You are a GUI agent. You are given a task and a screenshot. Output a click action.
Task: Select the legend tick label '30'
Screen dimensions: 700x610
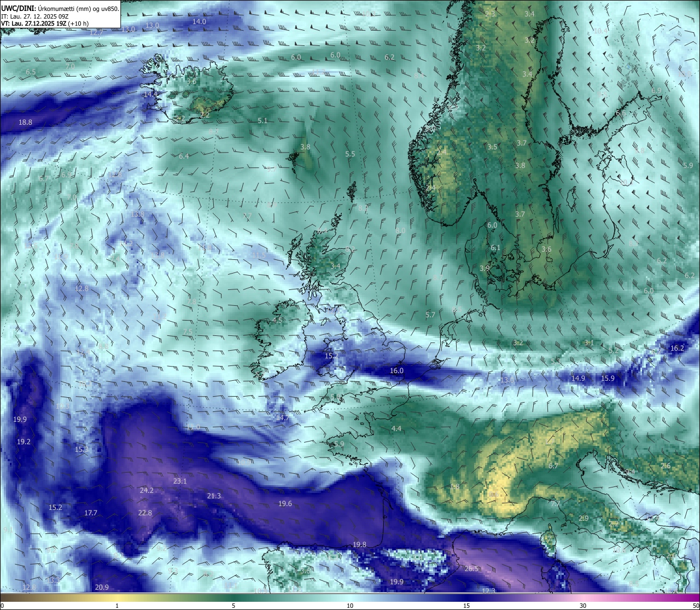pyautogui.click(x=583, y=606)
